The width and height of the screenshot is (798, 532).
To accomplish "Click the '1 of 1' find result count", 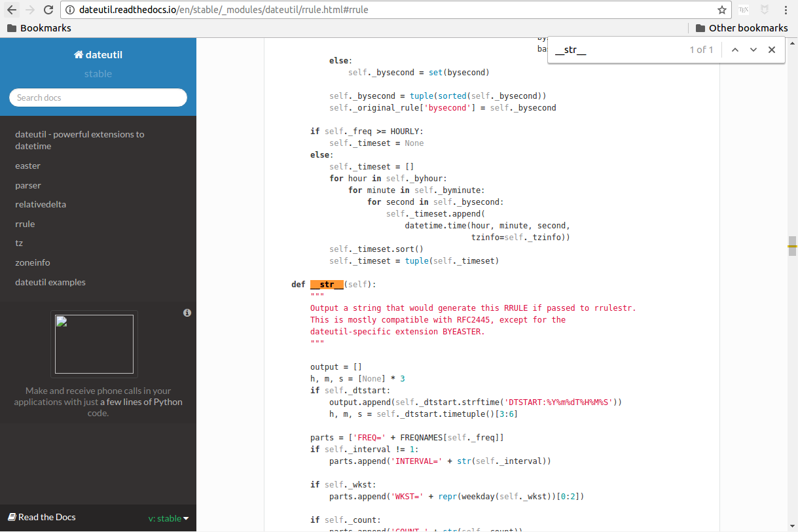I will tap(701, 50).
